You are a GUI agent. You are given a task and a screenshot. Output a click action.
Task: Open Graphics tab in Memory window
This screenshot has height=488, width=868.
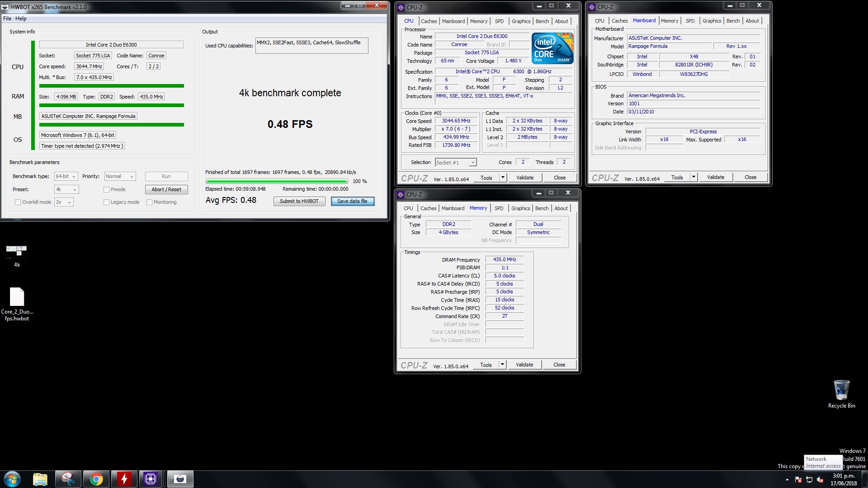pos(520,208)
